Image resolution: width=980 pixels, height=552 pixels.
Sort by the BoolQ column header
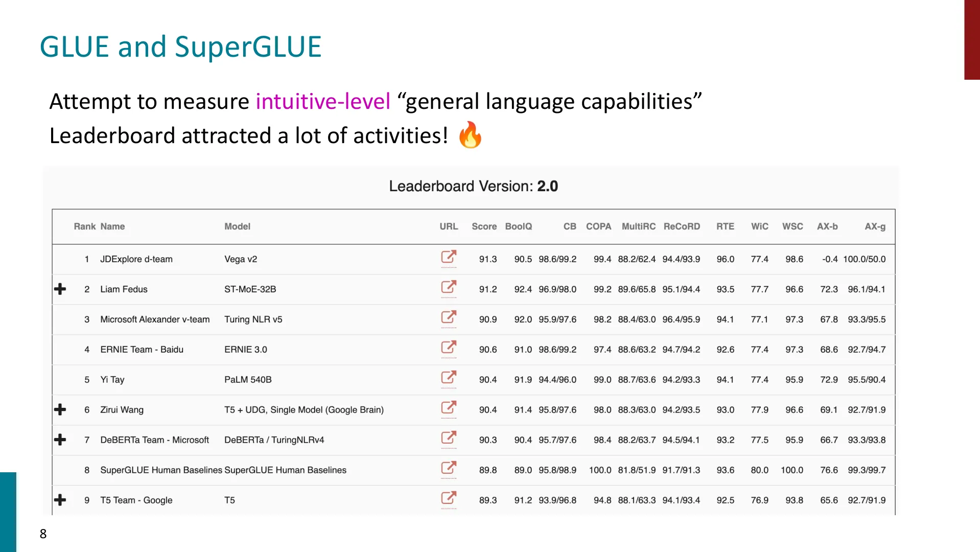[518, 226]
